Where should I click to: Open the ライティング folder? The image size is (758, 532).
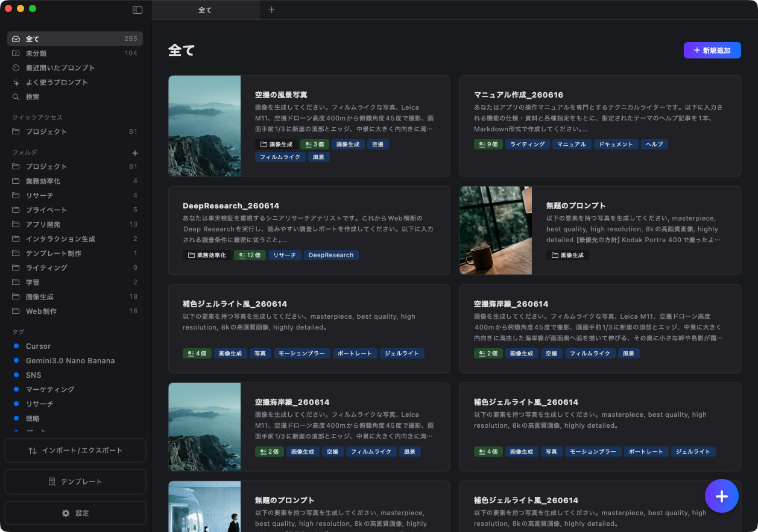75,268
